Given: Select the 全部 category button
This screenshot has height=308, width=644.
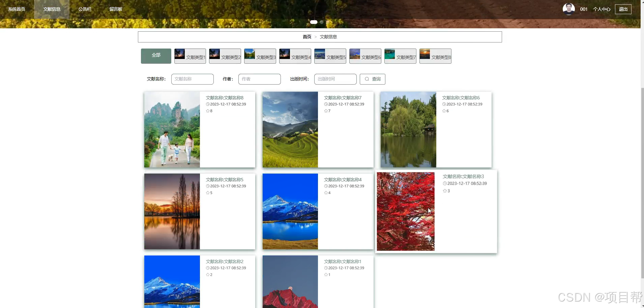Looking at the screenshot, I should (156, 56).
